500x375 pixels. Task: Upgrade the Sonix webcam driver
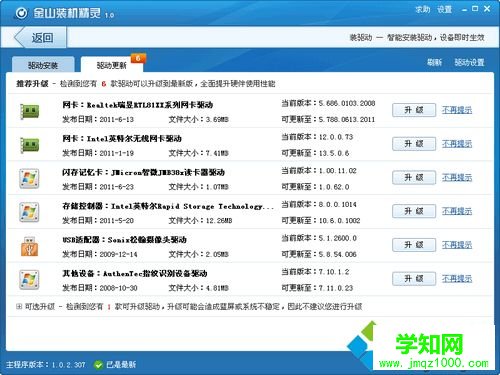414,245
